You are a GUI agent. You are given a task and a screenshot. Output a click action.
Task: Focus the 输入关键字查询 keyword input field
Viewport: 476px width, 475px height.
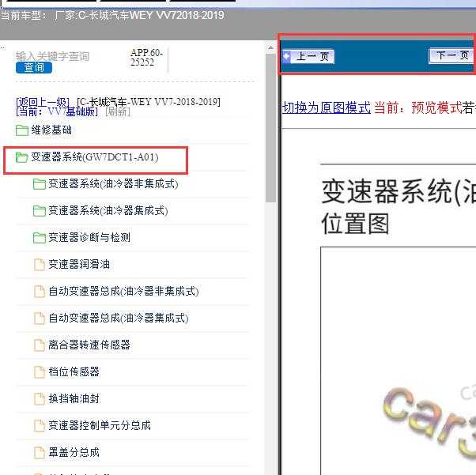tap(52, 56)
